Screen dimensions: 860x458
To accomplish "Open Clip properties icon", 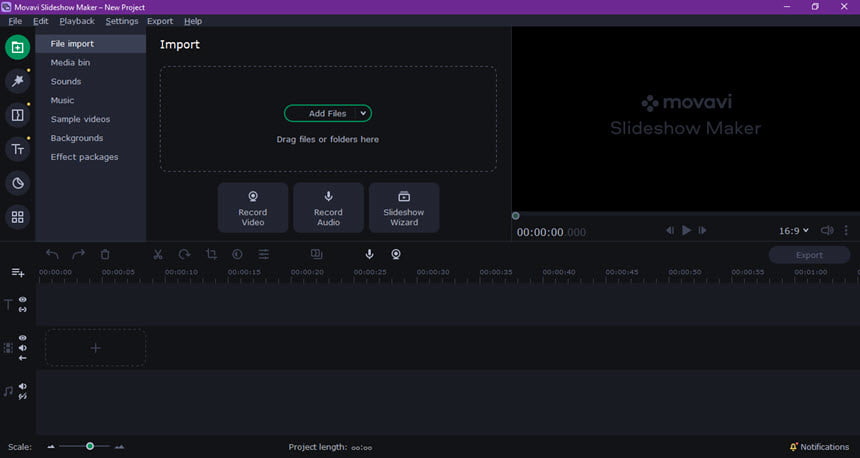I will pyautogui.click(x=264, y=254).
